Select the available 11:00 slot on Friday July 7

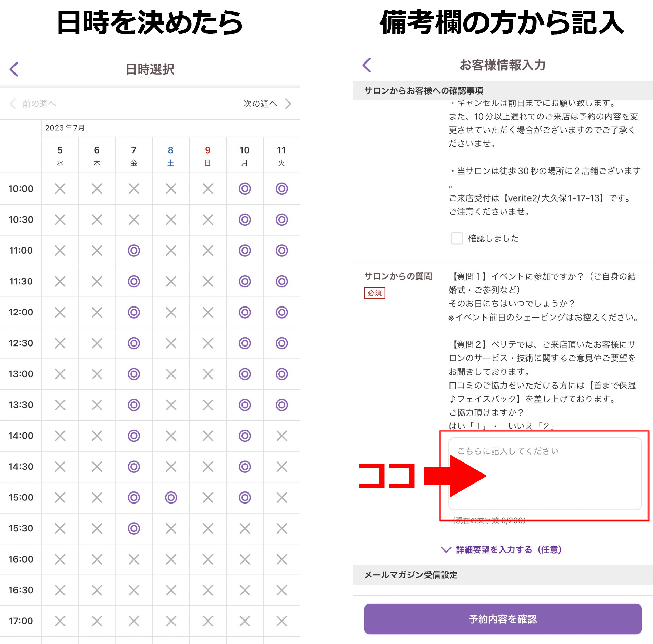[134, 251]
